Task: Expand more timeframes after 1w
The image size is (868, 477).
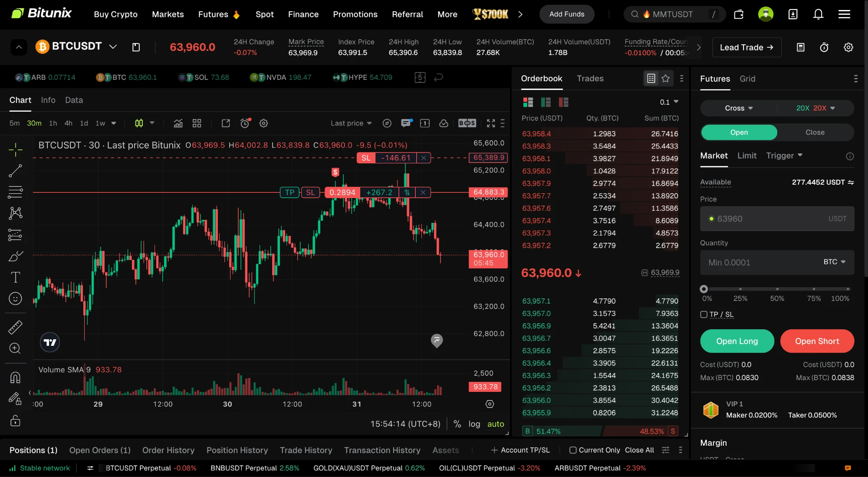Action: click(114, 123)
